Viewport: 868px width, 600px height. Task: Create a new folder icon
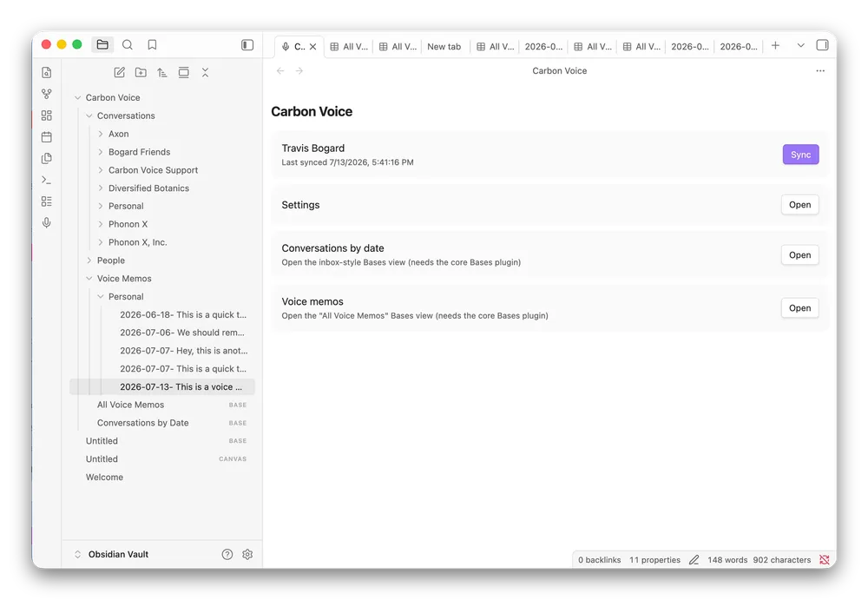pyautogui.click(x=141, y=73)
